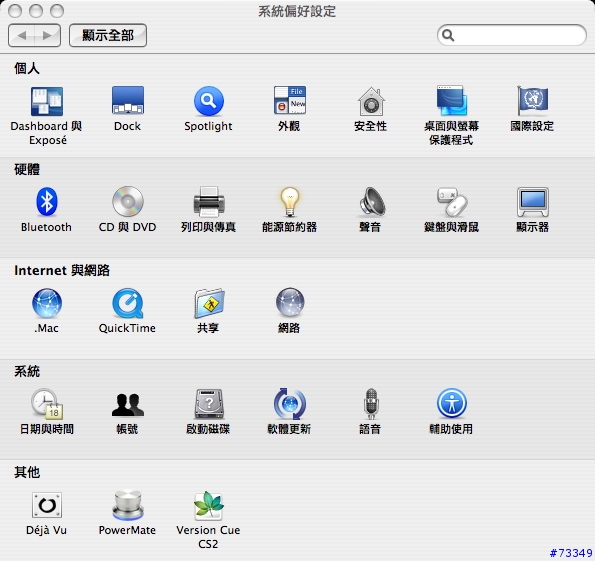Focus the preferences search field

click(x=512, y=35)
